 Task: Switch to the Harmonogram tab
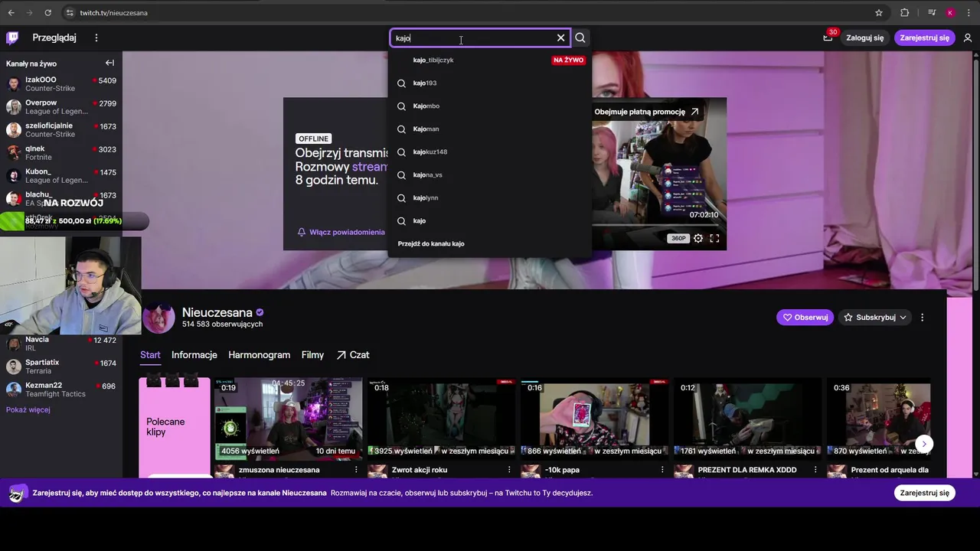[x=259, y=355]
